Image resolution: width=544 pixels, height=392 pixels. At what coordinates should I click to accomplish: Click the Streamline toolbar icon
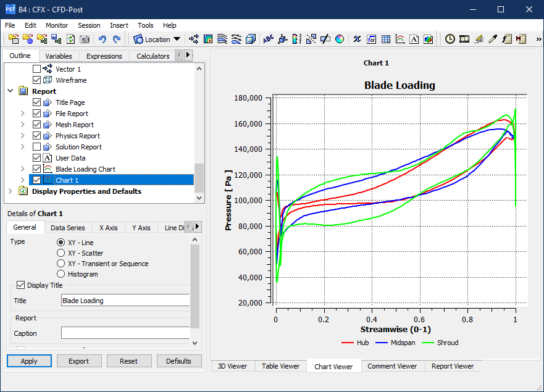222,39
